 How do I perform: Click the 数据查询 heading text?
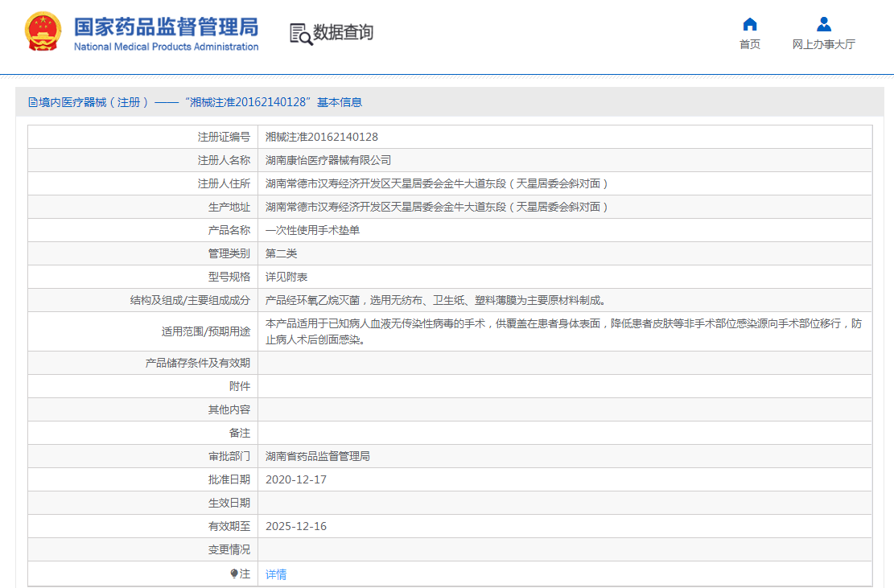344,33
